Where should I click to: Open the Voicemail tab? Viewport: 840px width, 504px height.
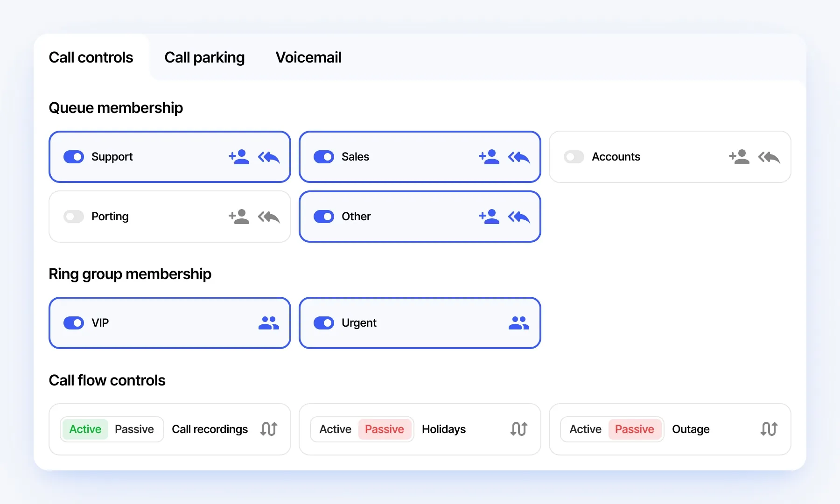point(308,57)
